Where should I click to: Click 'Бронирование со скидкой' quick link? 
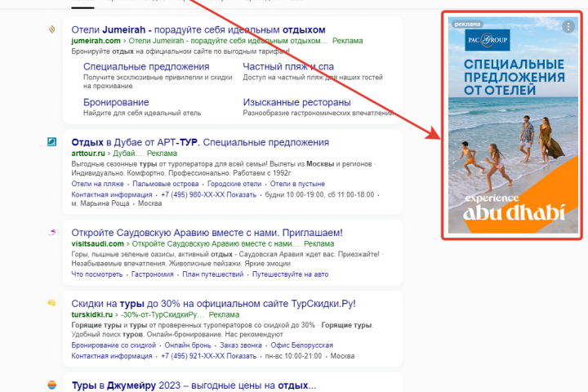[114, 345]
